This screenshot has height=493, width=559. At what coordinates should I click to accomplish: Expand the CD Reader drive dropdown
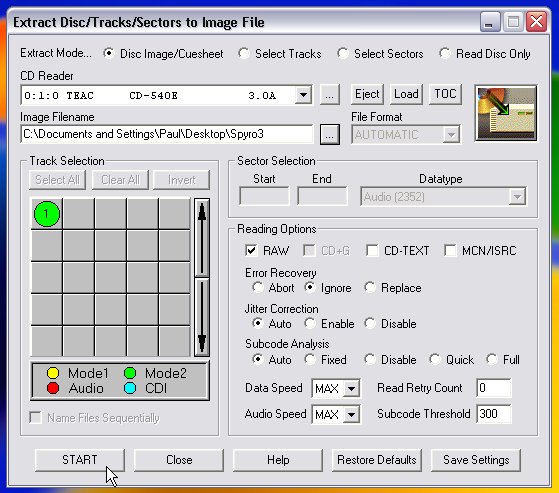pyautogui.click(x=303, y=95)
